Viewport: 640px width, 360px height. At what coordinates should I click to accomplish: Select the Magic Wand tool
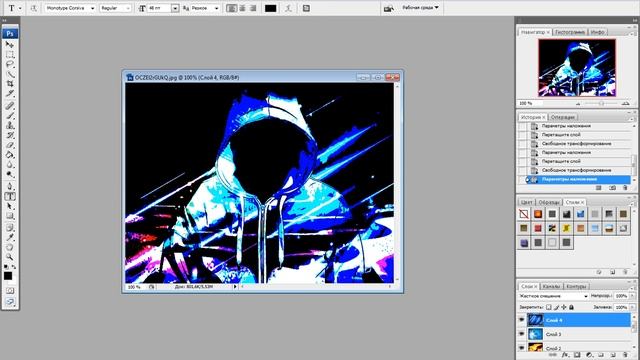point(10,74)
